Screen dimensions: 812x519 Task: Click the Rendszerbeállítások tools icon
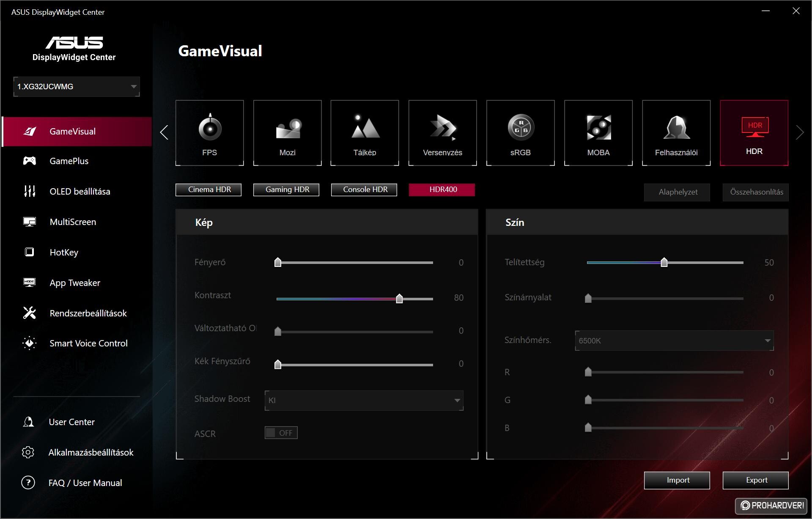[x=29, y=313]
